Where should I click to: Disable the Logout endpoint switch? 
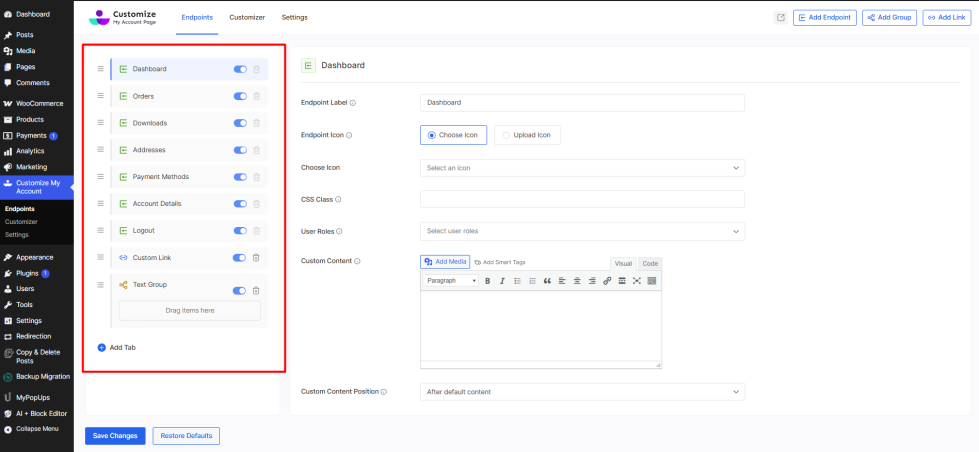(240, 231)
